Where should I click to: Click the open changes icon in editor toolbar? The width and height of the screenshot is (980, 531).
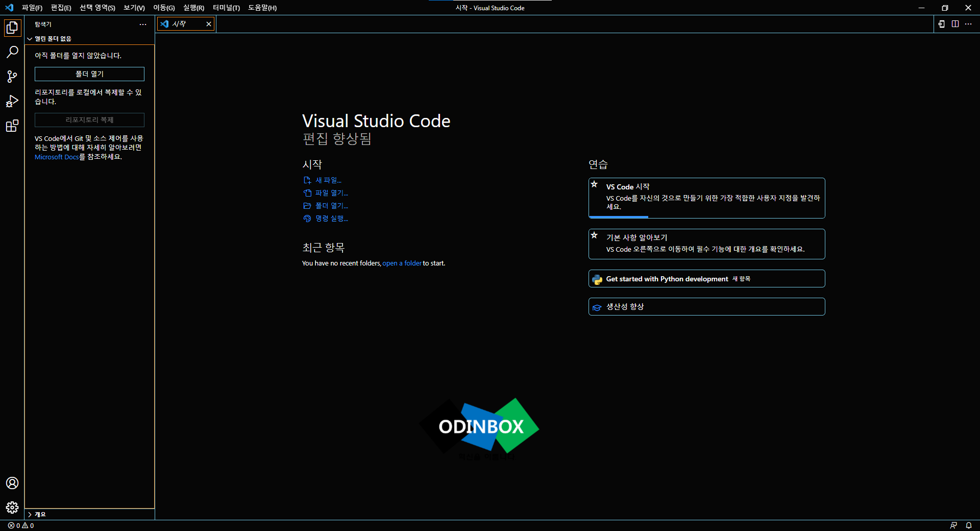942,24
